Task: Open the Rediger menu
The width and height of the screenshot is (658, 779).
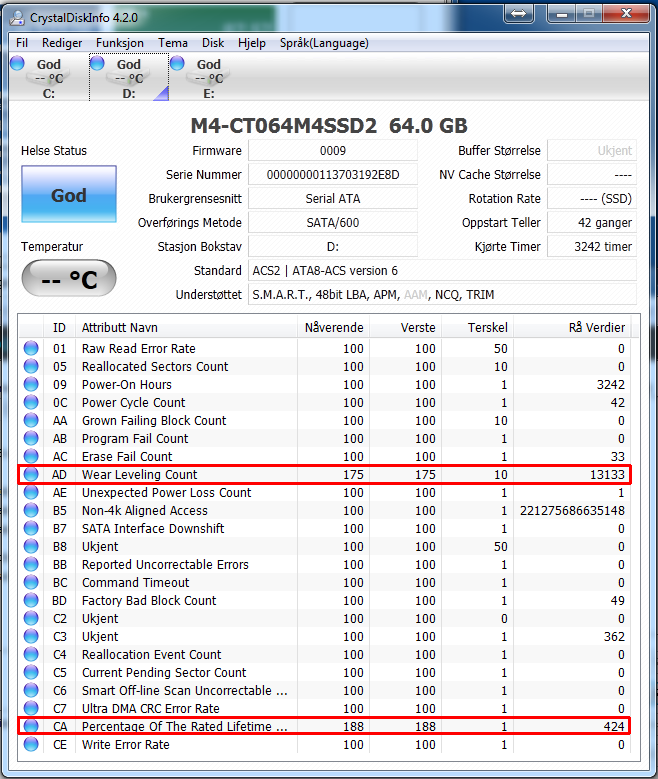Action: [62, 43]
